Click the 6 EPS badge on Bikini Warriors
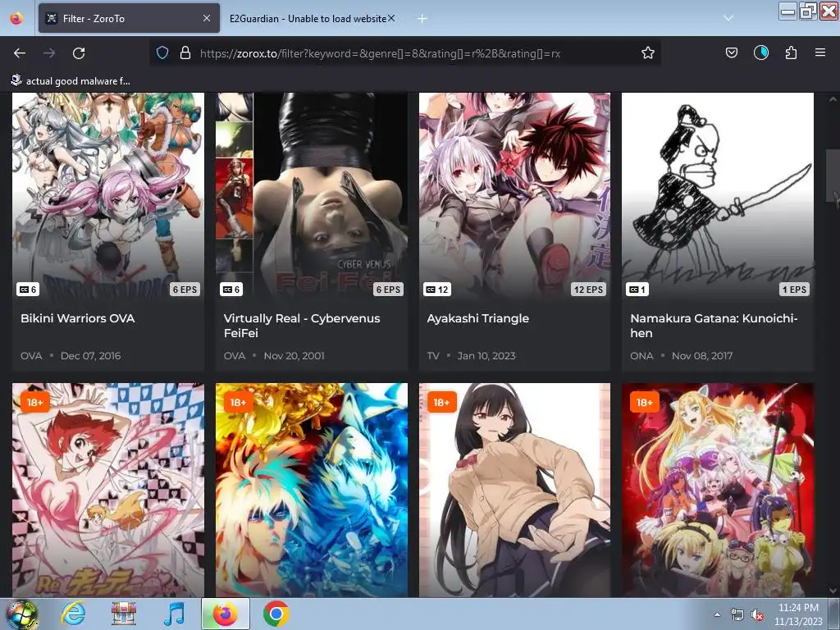This screenshot has height=630, width=840. (x=185, y=290)
